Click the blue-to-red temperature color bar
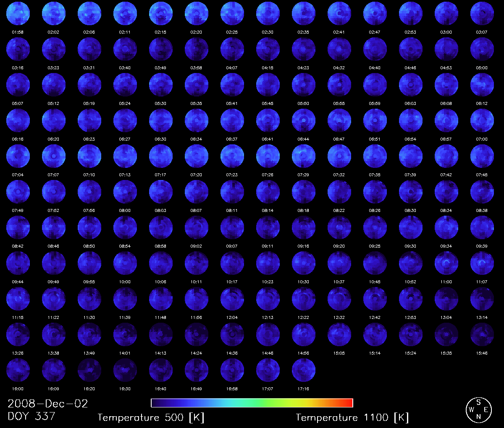The height and width of the screenshot is (428, 504). [252, 403]
